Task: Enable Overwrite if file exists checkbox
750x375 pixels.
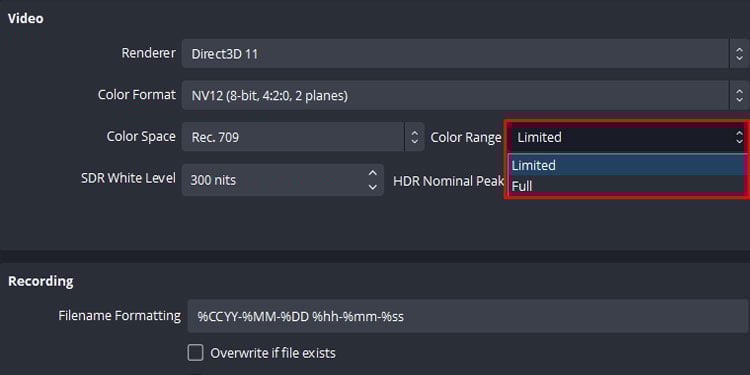Action: pyautogui.click(x=195, y=353)
